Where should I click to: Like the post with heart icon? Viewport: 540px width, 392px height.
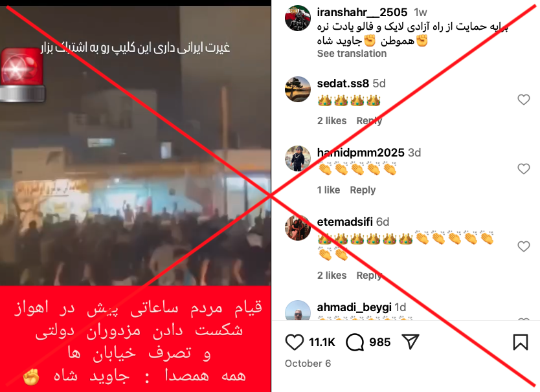point(295,342)
